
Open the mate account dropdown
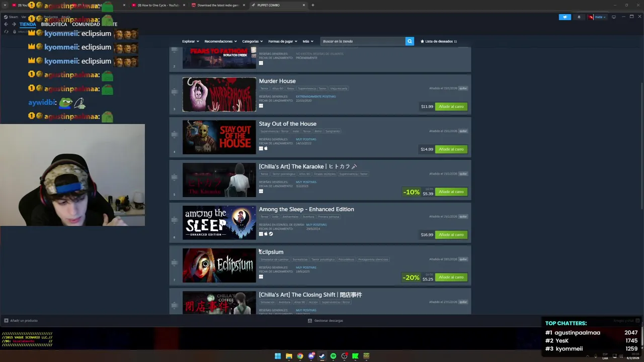[597, 17]
